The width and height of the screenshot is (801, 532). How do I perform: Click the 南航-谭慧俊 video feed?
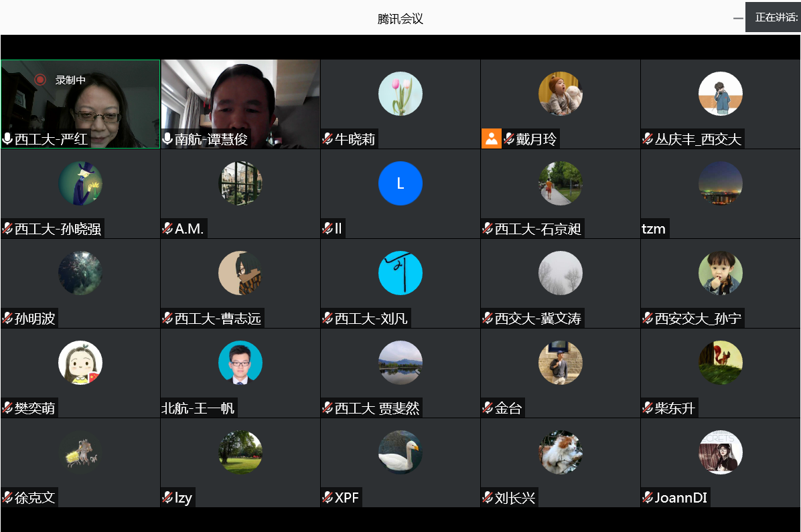click(x=240, y=100)
